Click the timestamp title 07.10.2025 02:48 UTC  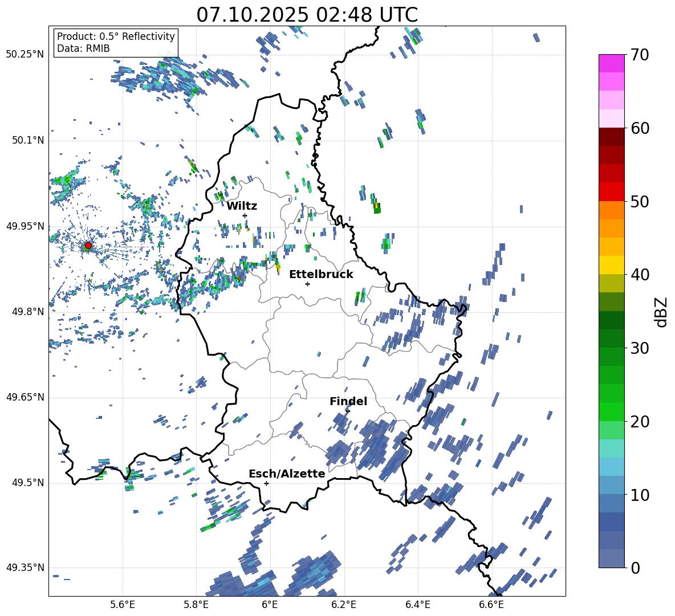point(307,15)
